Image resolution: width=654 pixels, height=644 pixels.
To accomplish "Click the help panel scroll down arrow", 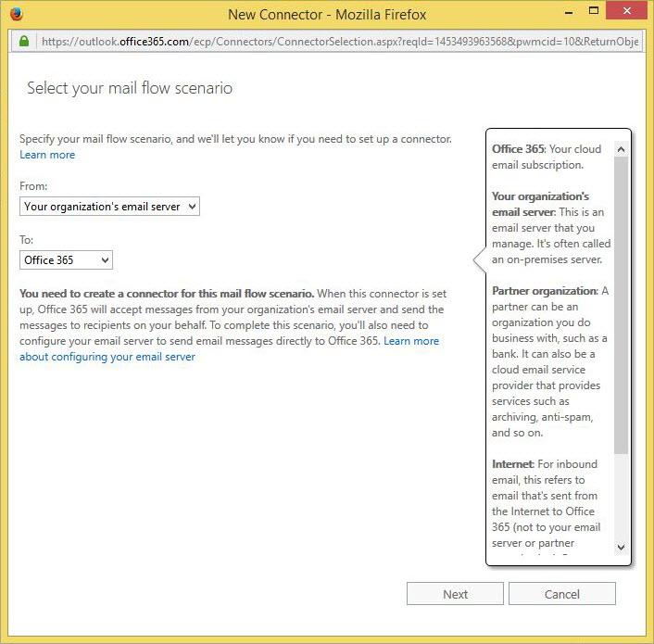I will [621, 548].
